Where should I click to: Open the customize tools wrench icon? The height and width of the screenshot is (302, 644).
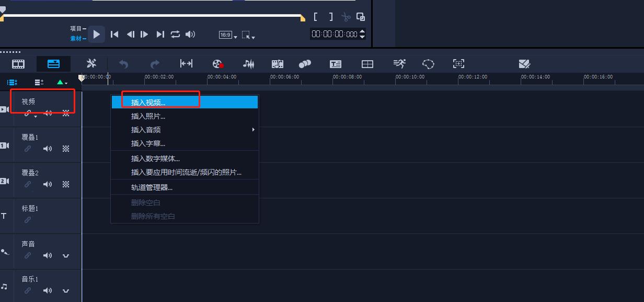tap(91, 64)
